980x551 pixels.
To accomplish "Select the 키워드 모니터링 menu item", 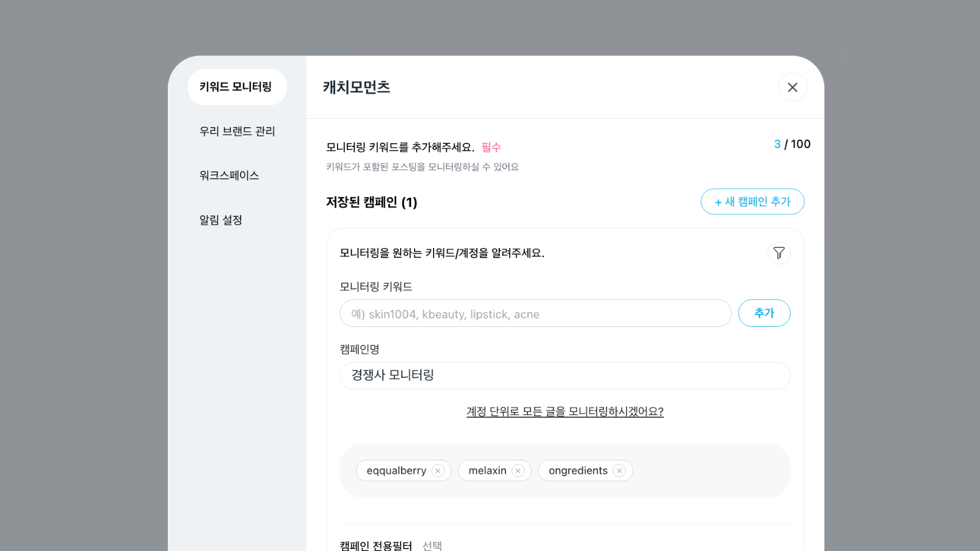I will click(237, 87).
